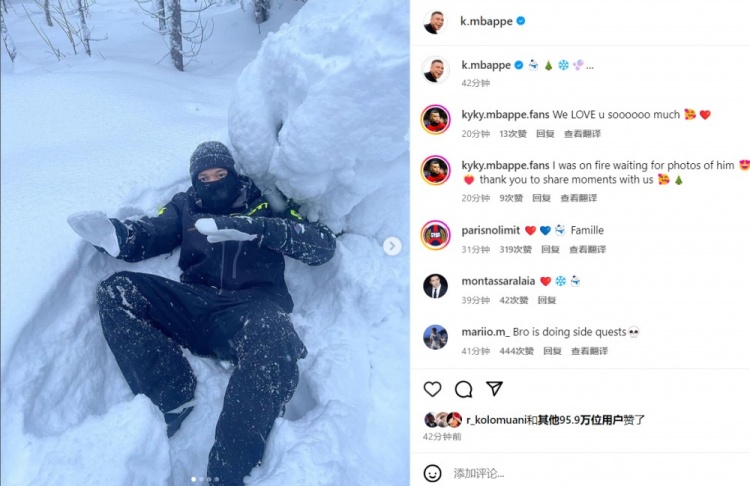This screenshot has height=486, width=750.
Task: Open parisnolimit profile avatar
Action: point(435,235)
